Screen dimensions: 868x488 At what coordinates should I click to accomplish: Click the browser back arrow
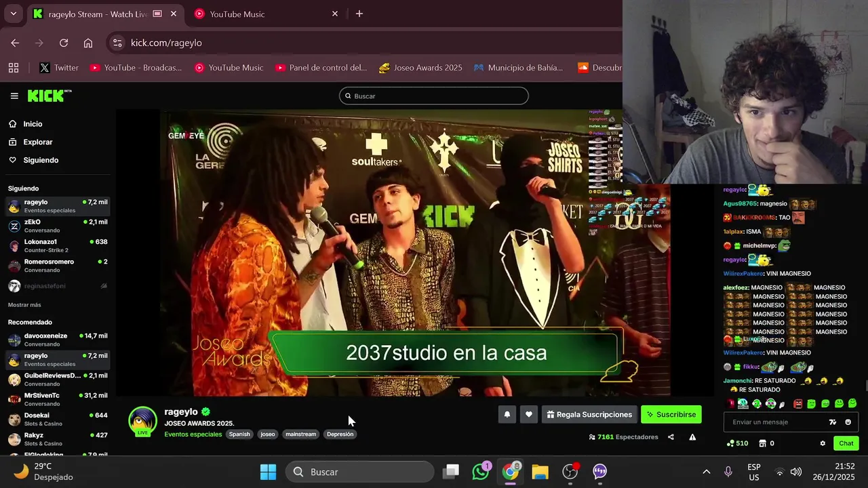pyautogui.click(x=15, y=43)
